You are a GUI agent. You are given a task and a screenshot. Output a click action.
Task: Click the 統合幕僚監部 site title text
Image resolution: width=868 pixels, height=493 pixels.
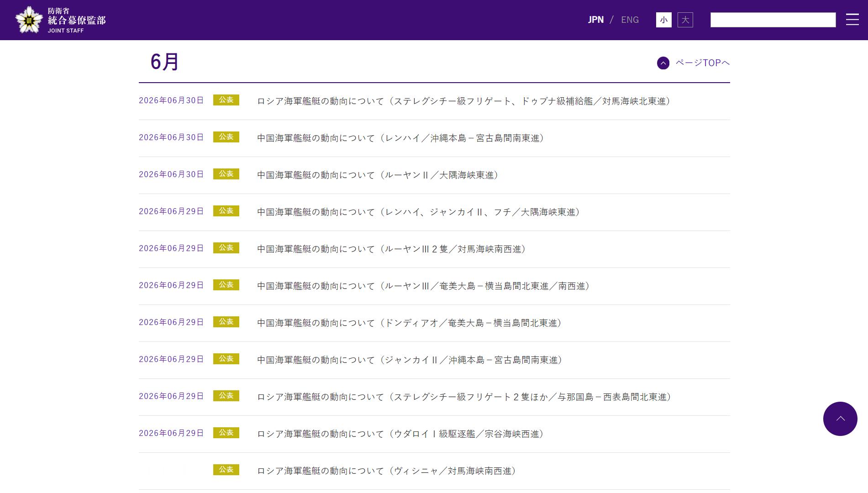pos(77,20)
